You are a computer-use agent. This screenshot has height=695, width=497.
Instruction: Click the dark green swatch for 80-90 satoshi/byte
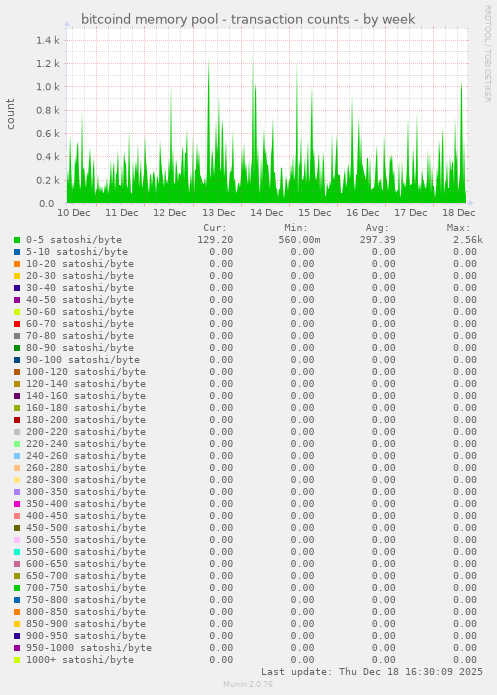click(x=17, y=348)
